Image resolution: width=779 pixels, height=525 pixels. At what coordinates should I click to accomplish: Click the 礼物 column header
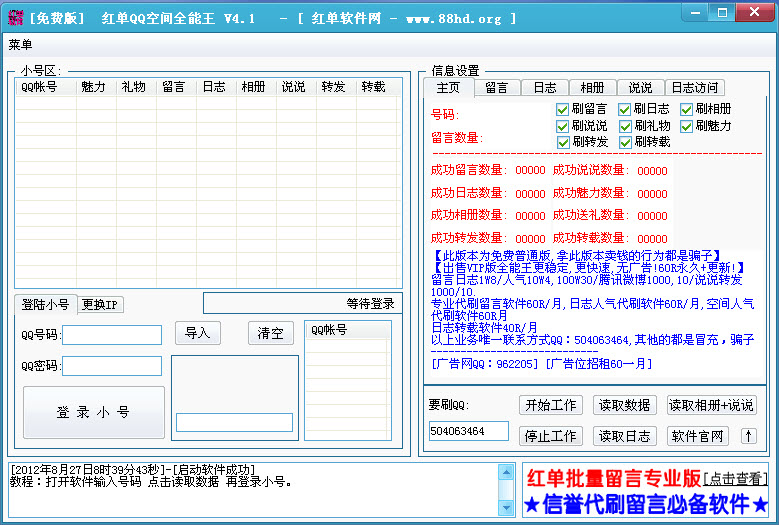click(x=137, y=87)
